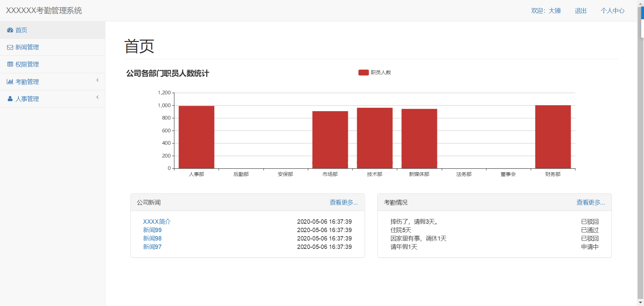The width and height of the screenshot is (644, 306).
Task: Toggle the 职员人数 legend red swatch
Action: tap(364, 73)
